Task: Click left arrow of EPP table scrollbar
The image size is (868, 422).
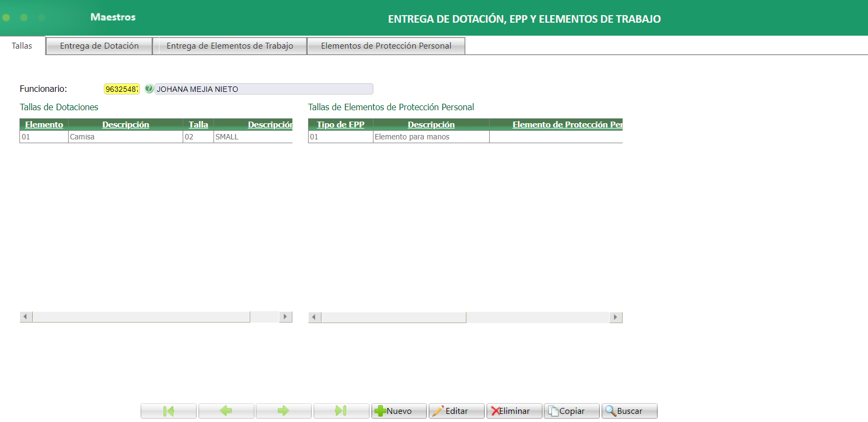Action: [x=315, y=317]
